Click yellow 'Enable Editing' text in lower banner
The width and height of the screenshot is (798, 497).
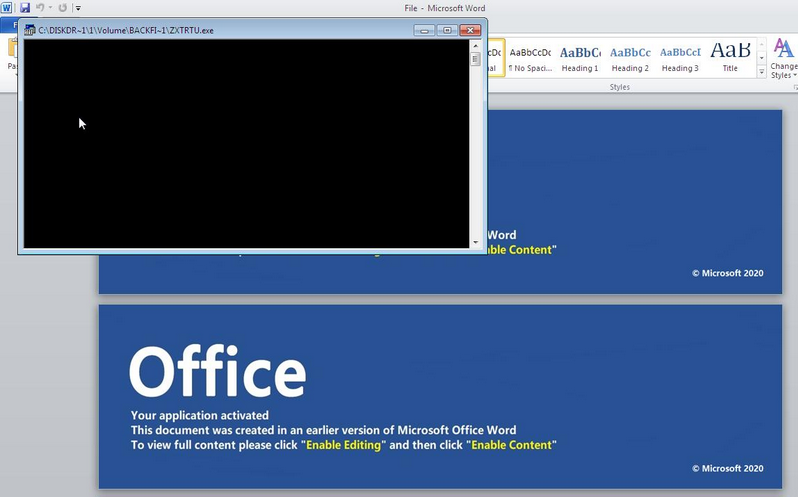[x=343, y=445]
